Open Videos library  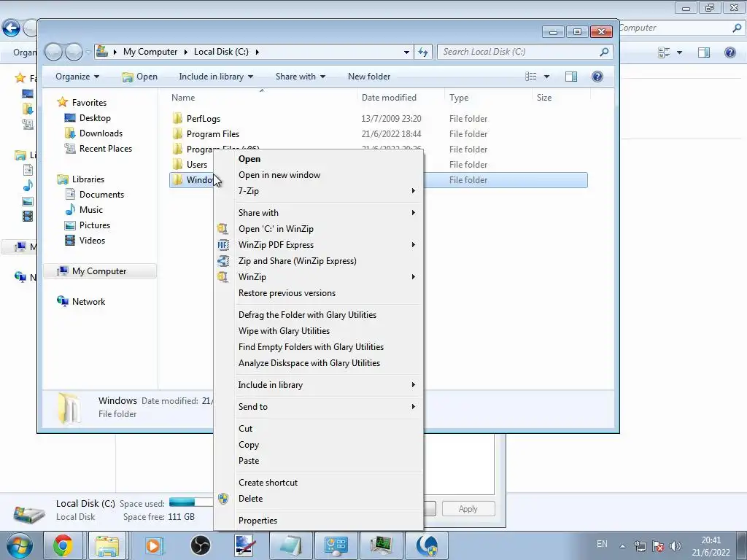pyautogui.click(x=92, y=241)
